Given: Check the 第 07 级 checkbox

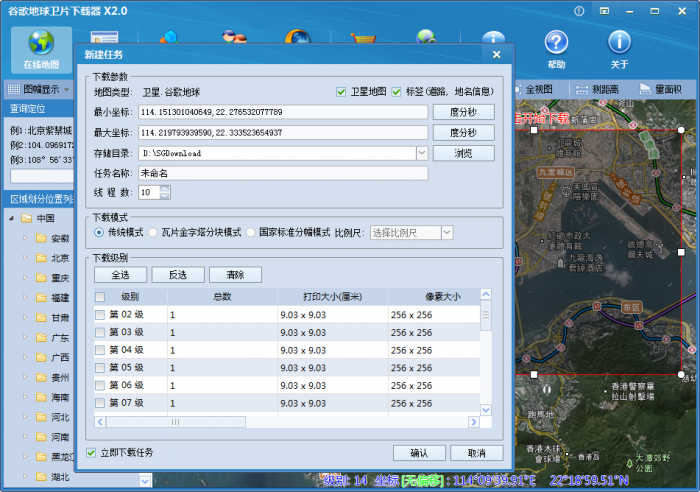Looking at the screenshot, I should pyautogui.click(x=100, y=403).
